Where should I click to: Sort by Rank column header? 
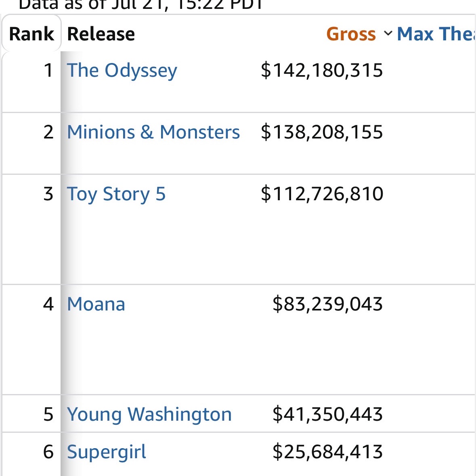click(x=31, y=34)
